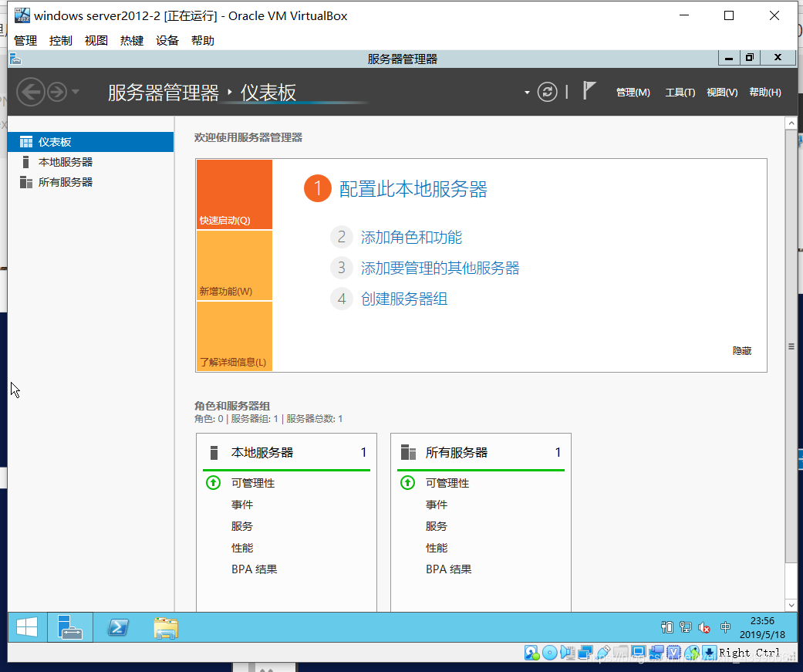Viewport: 803px width, 672px height.
Task: Click VirtualBox USB status icon
Action: pyautogui.click(x=603, y=653)
